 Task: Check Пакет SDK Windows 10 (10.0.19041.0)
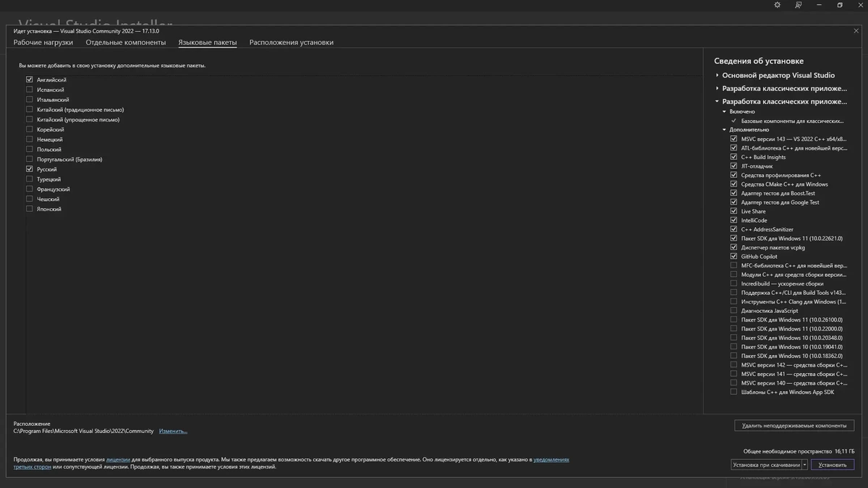click(734, 347)
